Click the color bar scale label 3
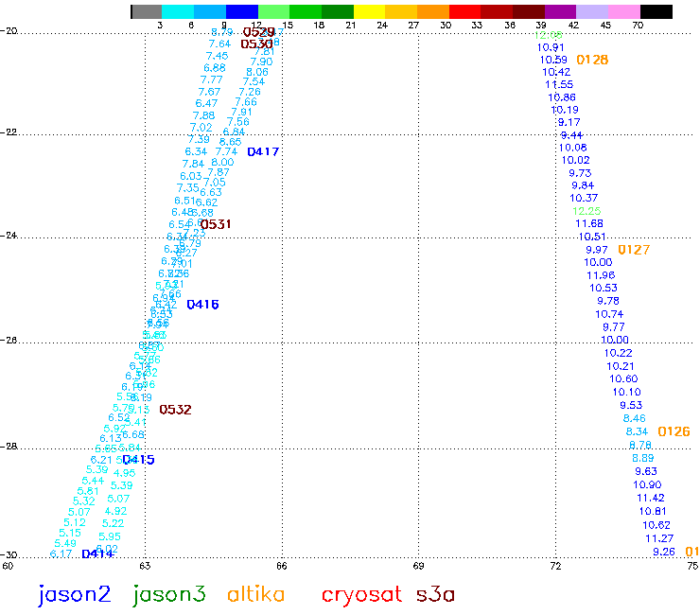This screenshot has width=700, height=615. click(x=160, y=25)
